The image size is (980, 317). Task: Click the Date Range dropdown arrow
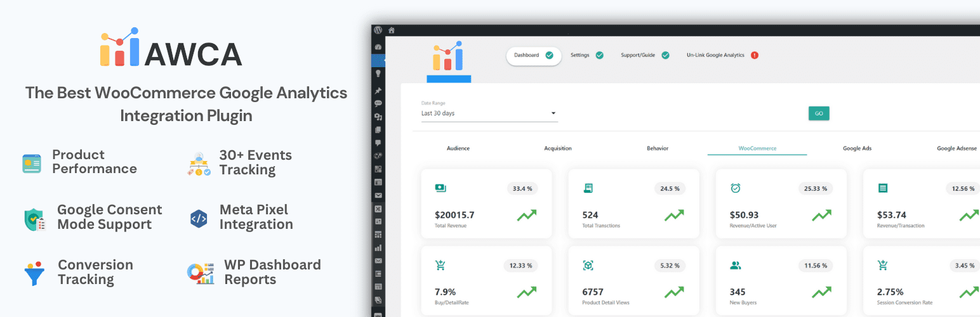point(553,113)
